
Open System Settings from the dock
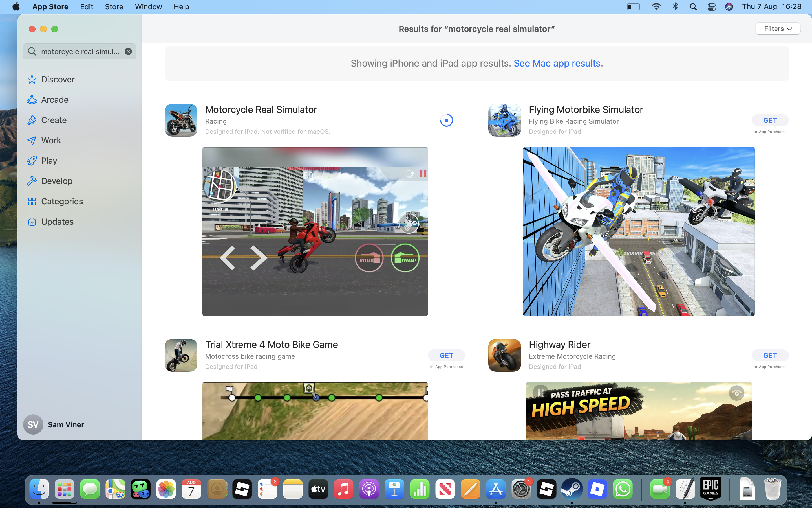[x=521, y=489]
